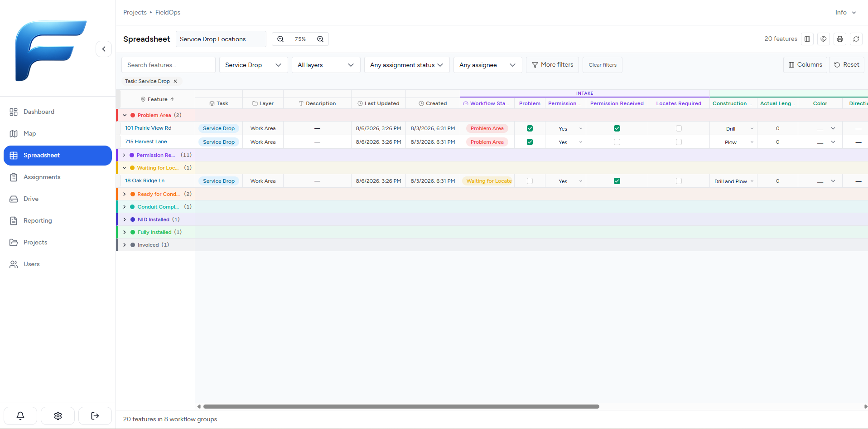Expand the Invoiced group
868x429 pixels.
click(125, 245)
